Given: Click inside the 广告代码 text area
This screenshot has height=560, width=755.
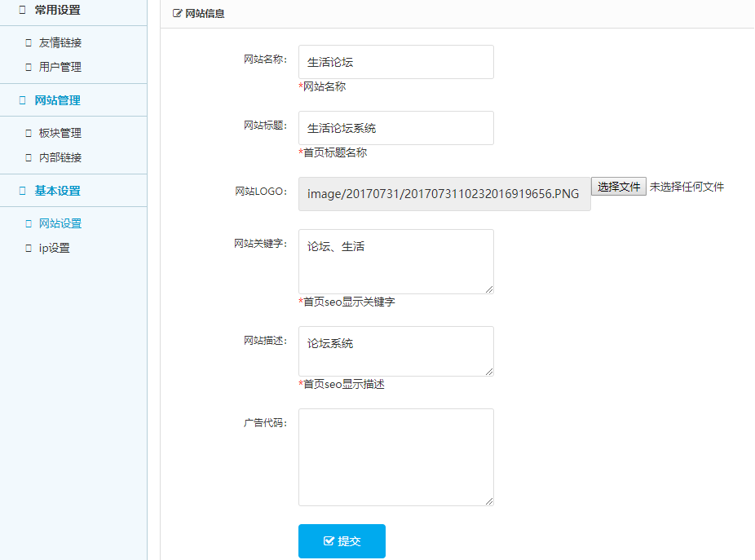Looking at the screenshot, I should (395, 456).
